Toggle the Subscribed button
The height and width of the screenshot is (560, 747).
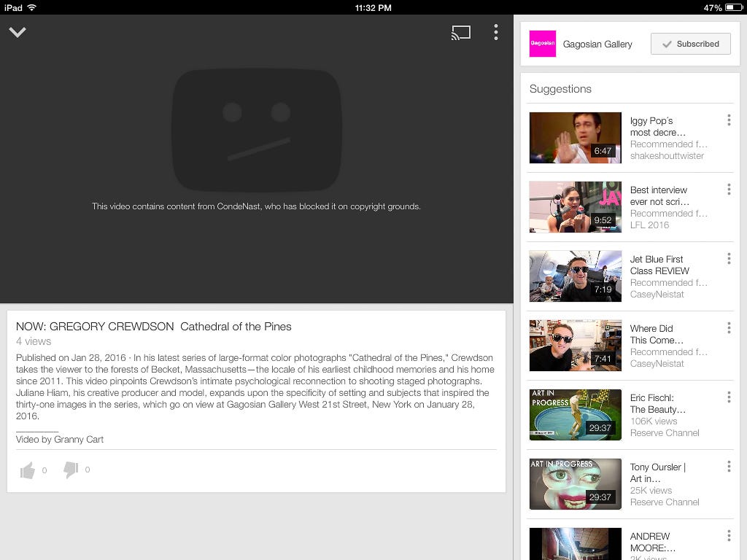[x=691, y=44]
